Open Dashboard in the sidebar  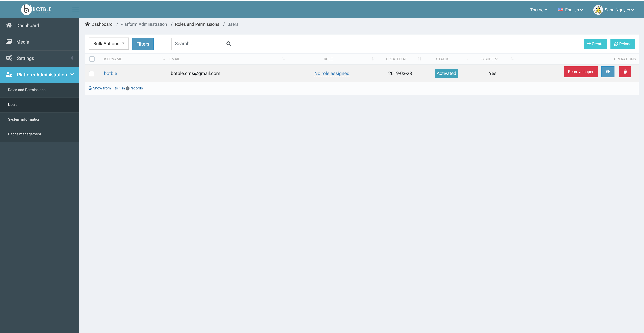[x=40, y=25]
